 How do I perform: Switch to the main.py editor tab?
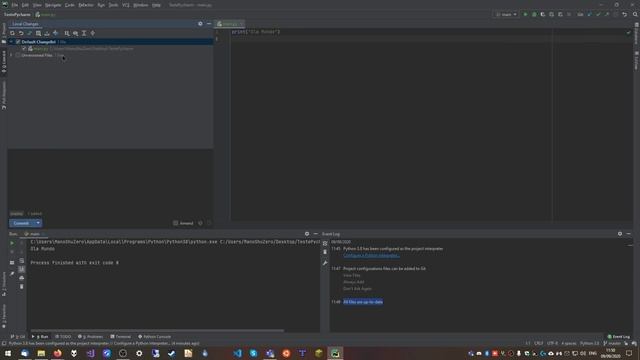click(230, 24)
